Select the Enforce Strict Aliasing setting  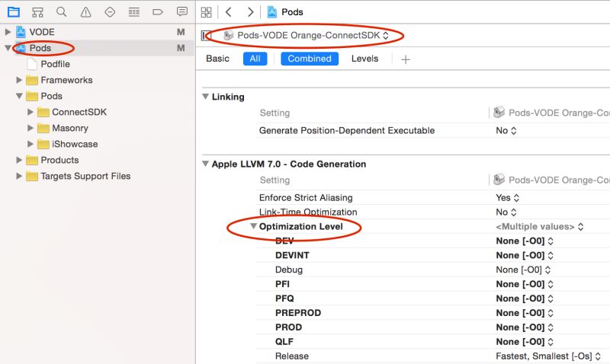point(306,198)
